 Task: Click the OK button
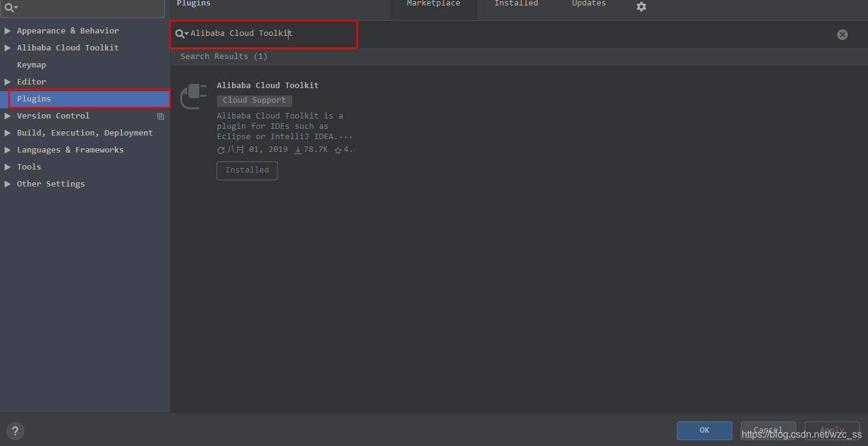coord(705,430)
